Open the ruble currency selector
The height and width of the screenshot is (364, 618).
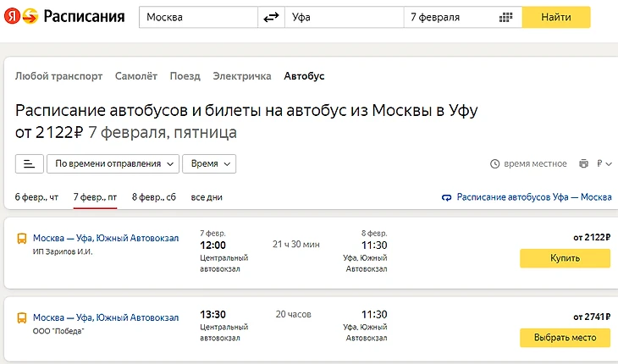(604, 163)
